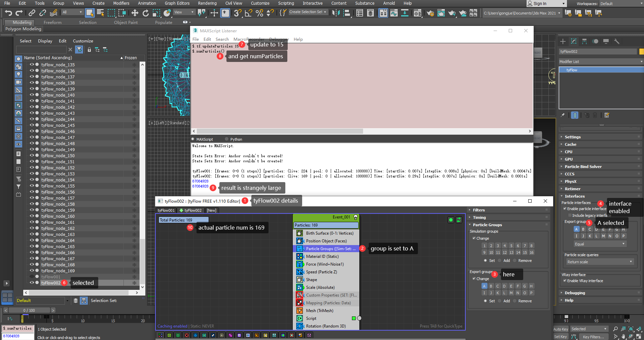The width and height of the screenshot is (644, 340).
Task: Select the Particle Groups operator row
Action: (326, 249)
